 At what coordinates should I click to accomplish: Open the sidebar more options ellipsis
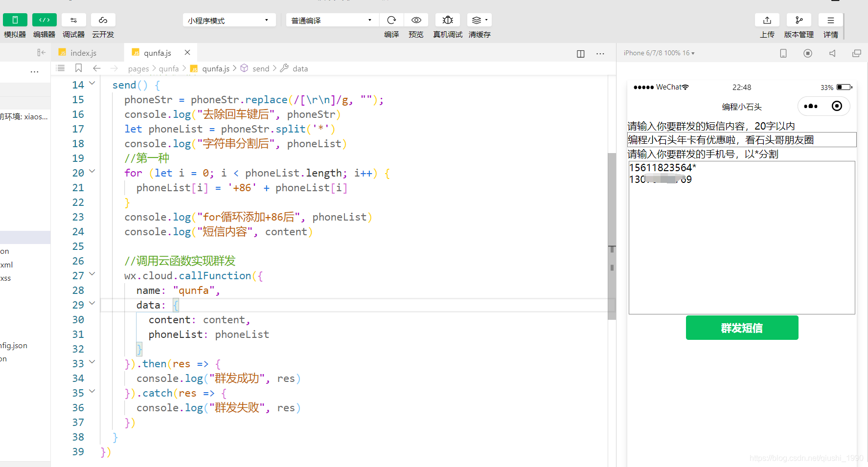(34, 71)
